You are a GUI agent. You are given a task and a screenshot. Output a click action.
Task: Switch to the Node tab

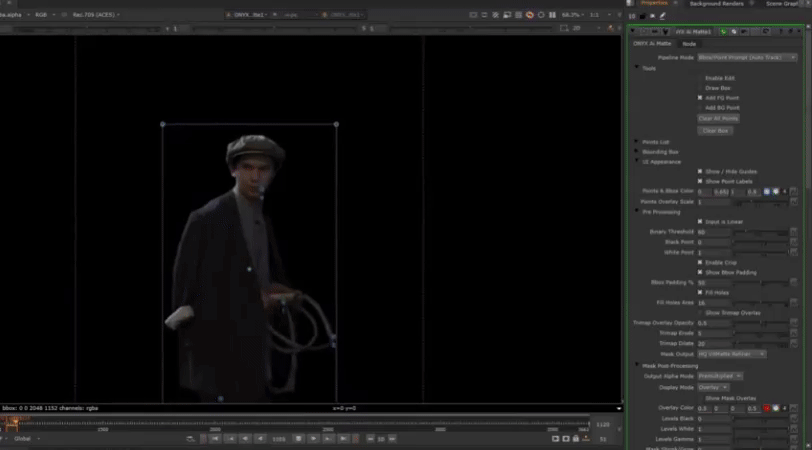point(689,44)
